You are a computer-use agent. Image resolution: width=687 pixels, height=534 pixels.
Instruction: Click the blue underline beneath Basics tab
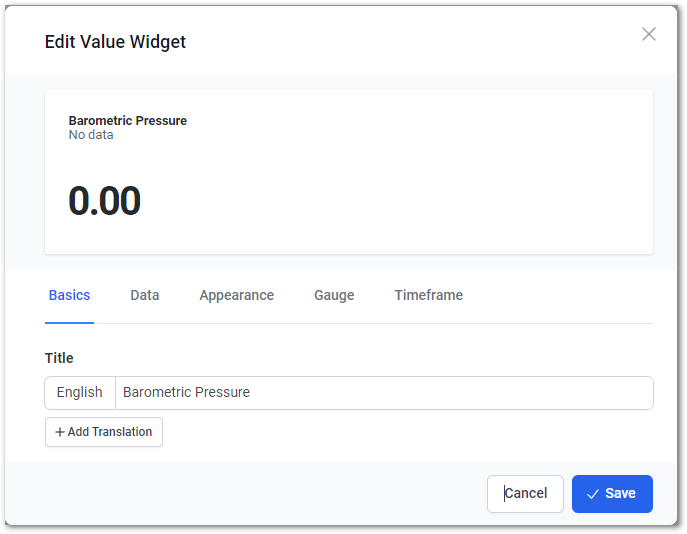click(69, 323)
